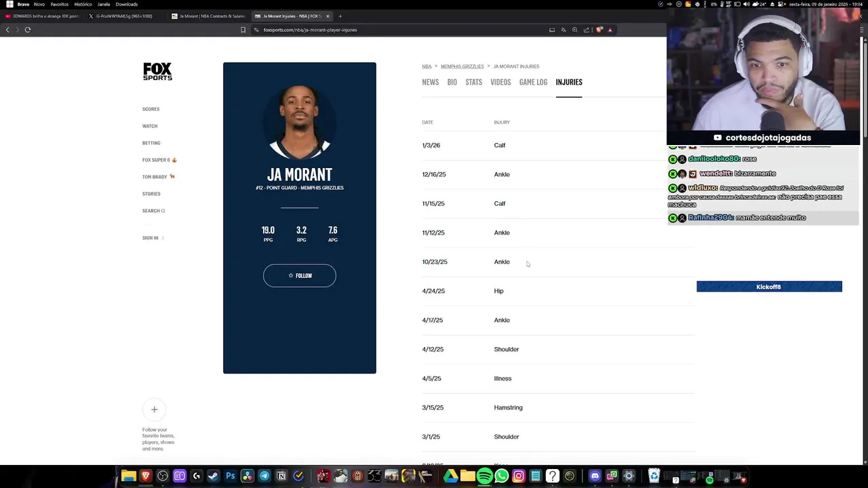Click the Illness injury entry
The height and width of the screenshot is (488, 868).
click(x=502, y=378)
